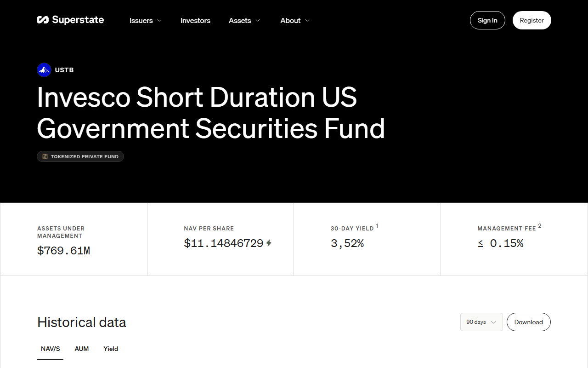588x368 pixels.
Task: Click footnote 1 next to 30-Day Yield
Action: 377,225
